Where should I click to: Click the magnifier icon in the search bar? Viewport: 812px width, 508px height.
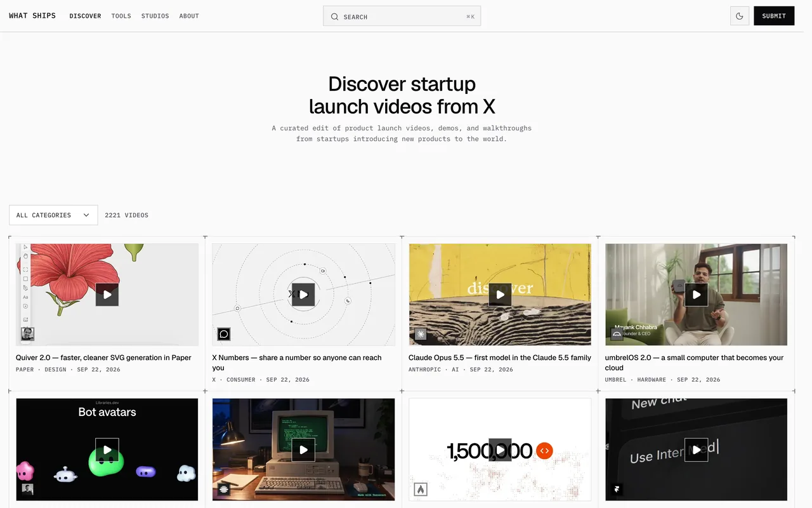(334, 17)
